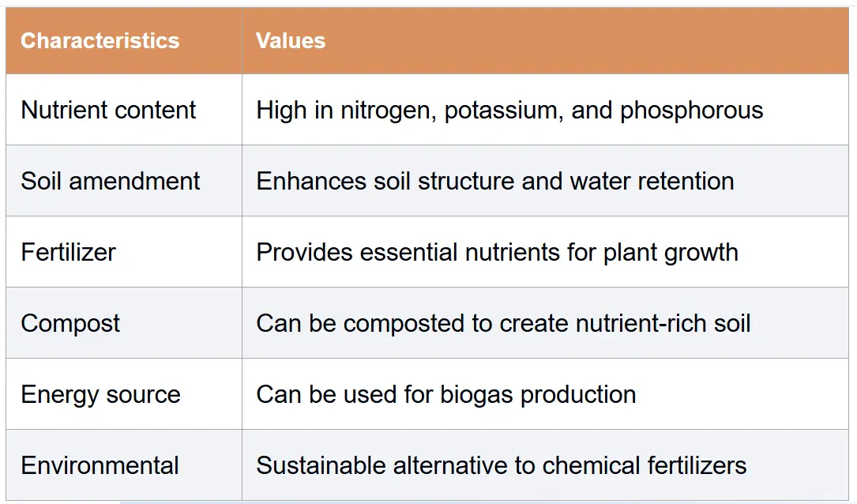Screen dimensions: 857x504
Task: Click 'Can be used for biogas production'
Action: [446, 395]
